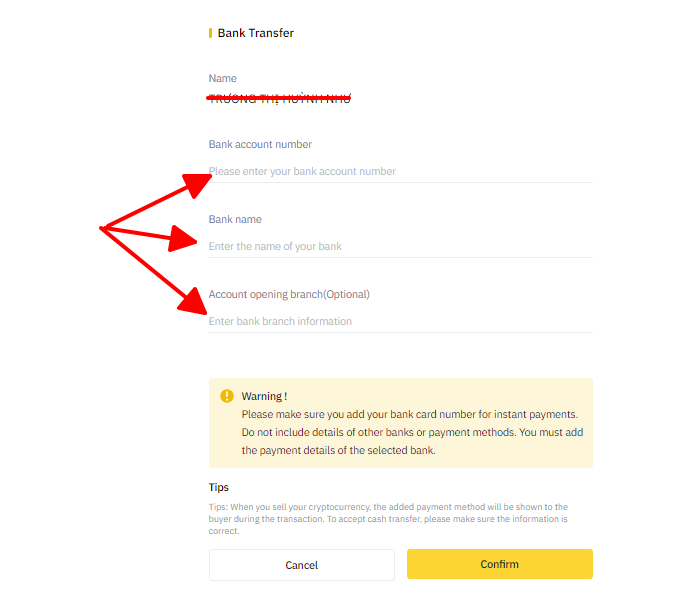Click the Account opening branch(Optional) label

289,294
